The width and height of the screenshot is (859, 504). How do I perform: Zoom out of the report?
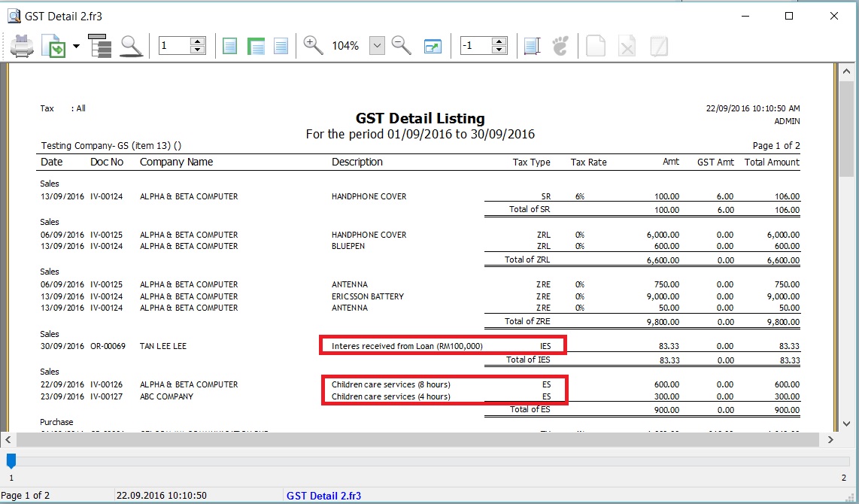click(401, 45)
